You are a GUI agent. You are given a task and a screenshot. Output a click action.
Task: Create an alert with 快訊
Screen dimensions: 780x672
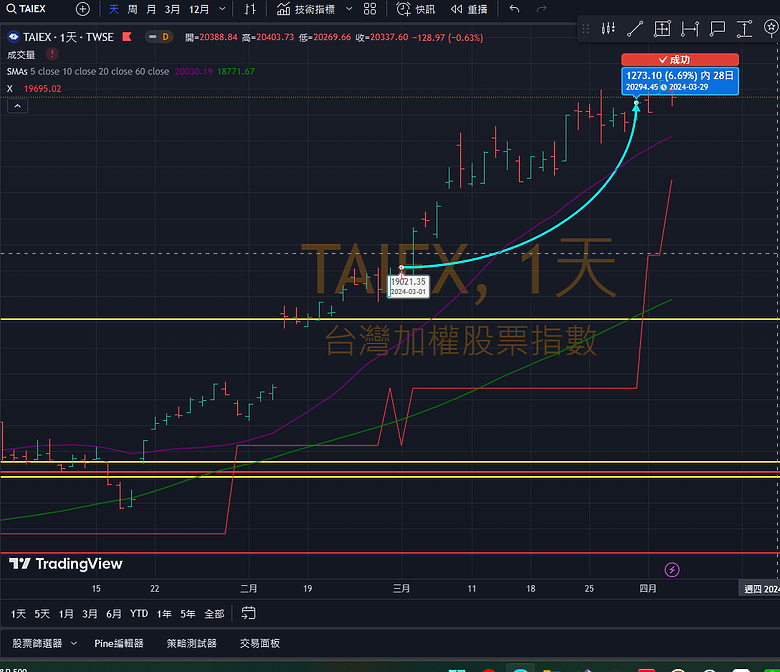pos(415,9)
